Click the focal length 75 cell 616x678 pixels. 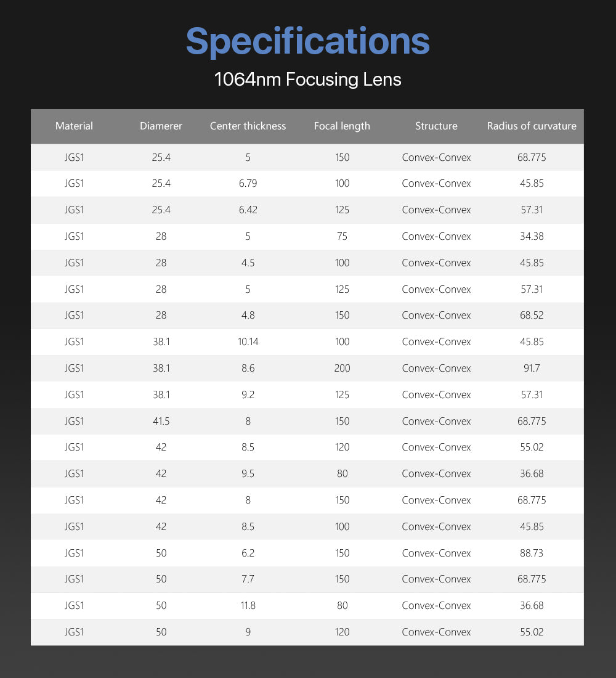point(342,237)
